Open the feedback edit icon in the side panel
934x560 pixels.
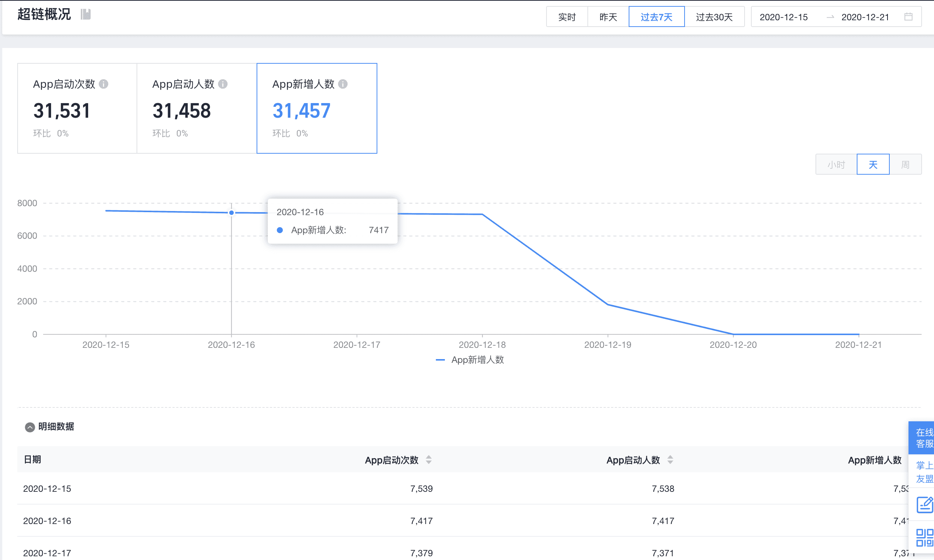pos(925,505)
